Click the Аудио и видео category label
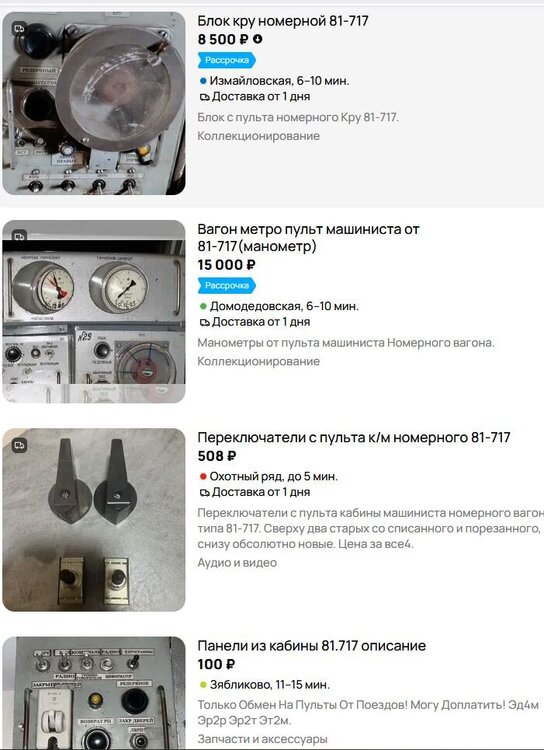Viewport: 544px width, 750px height. click(x=237, y=563)
